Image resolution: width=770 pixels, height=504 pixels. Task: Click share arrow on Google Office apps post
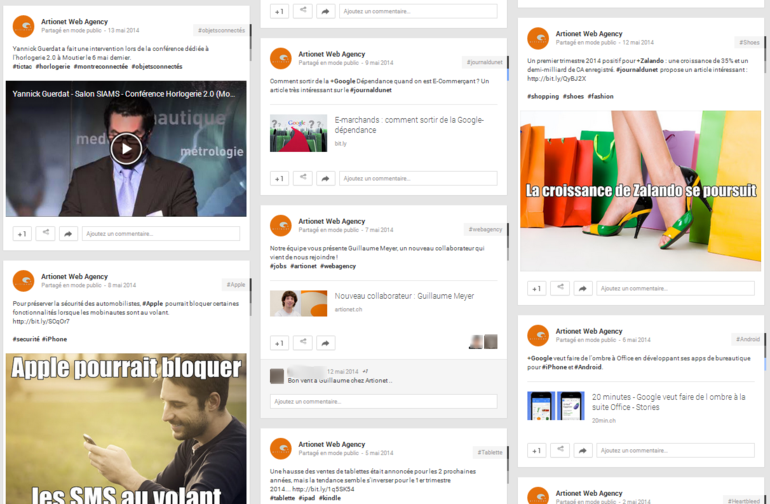click(583, 450)
